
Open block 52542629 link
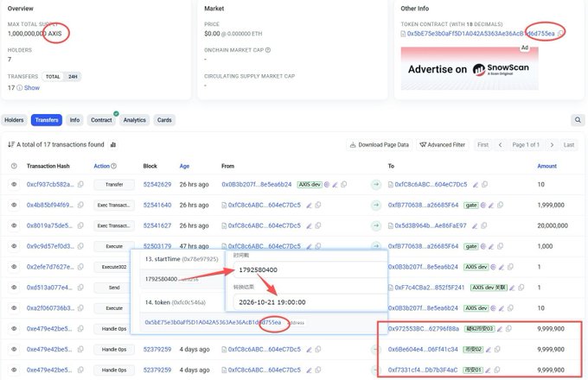point(157,184)
